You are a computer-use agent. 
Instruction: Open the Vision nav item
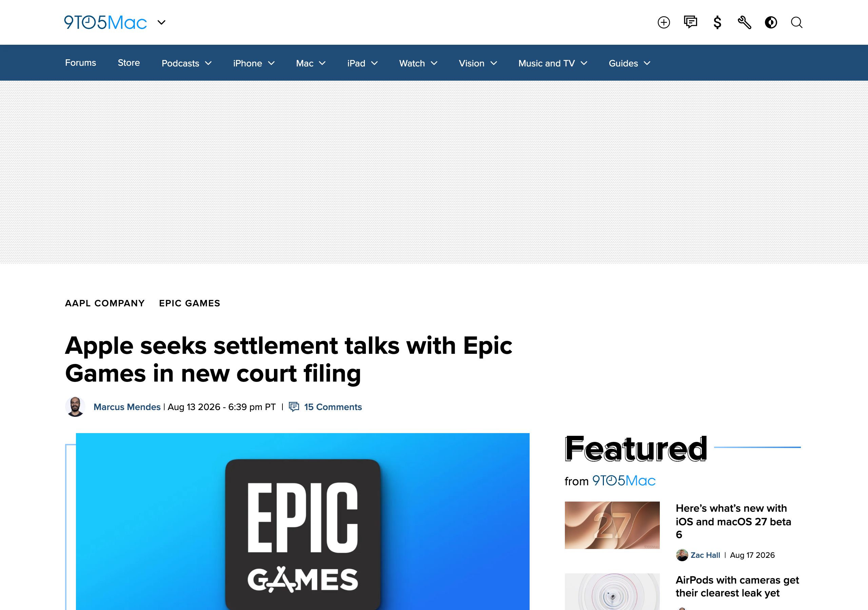(471, 63)
